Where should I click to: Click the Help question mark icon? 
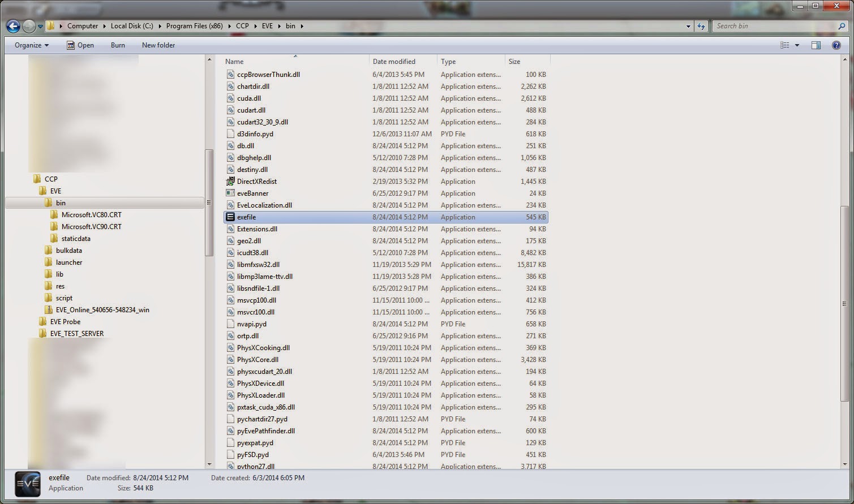(836, 45)
